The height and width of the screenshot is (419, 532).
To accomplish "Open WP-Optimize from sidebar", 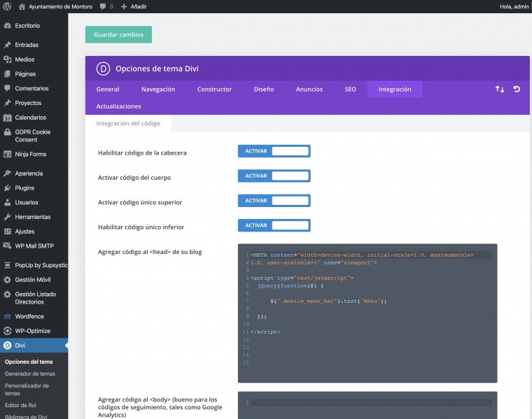I will coord(32,331).
